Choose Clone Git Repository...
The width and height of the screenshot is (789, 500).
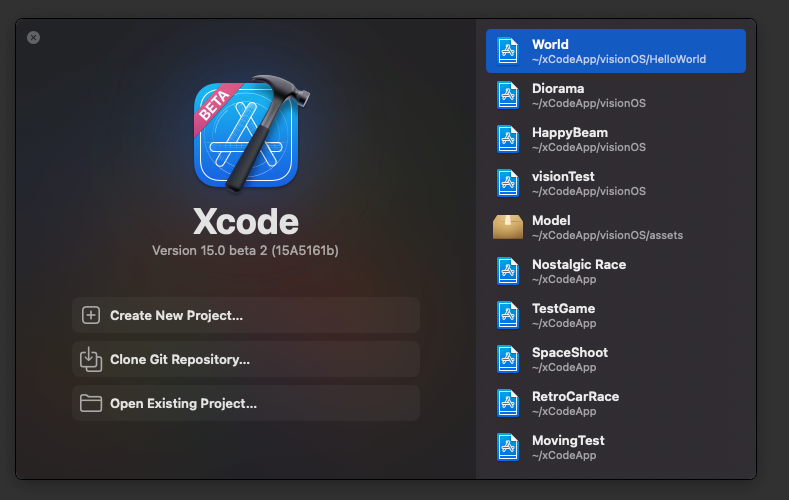(246, 359)
